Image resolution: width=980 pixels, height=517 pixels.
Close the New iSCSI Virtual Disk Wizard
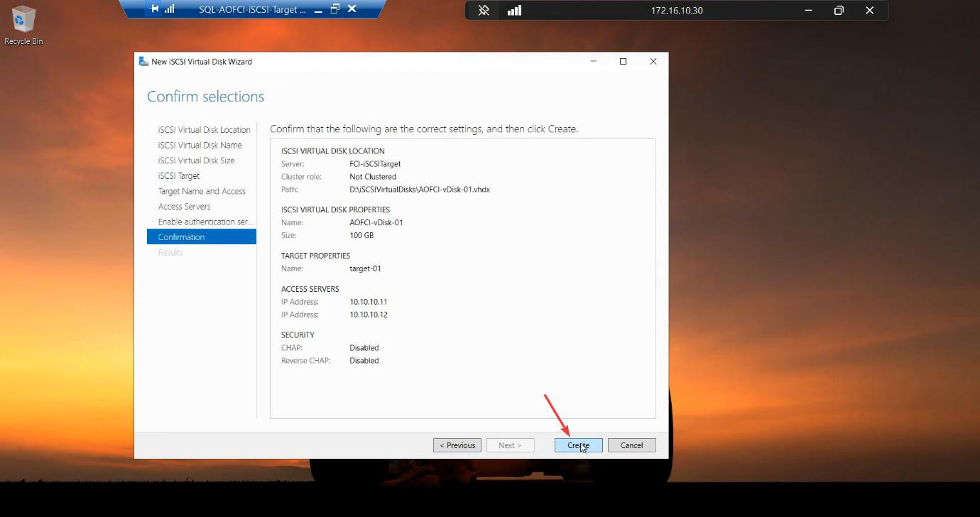pyautogui.click(x=653, y=62)
